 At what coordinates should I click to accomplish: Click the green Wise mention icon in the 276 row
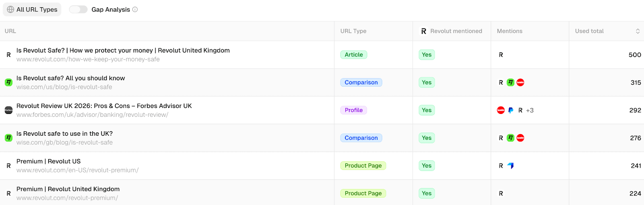[x=510, y=138]
